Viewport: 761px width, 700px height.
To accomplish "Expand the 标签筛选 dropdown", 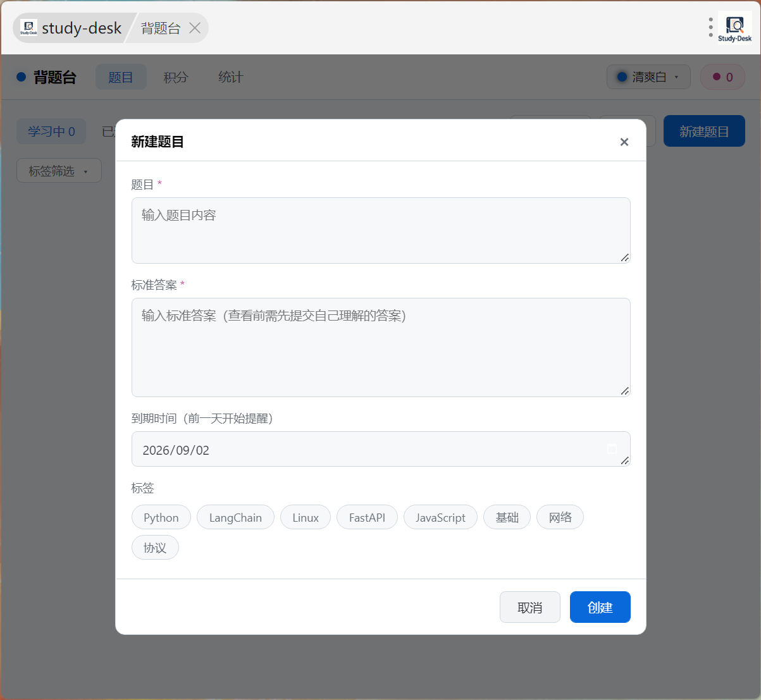I will point(59,171).
